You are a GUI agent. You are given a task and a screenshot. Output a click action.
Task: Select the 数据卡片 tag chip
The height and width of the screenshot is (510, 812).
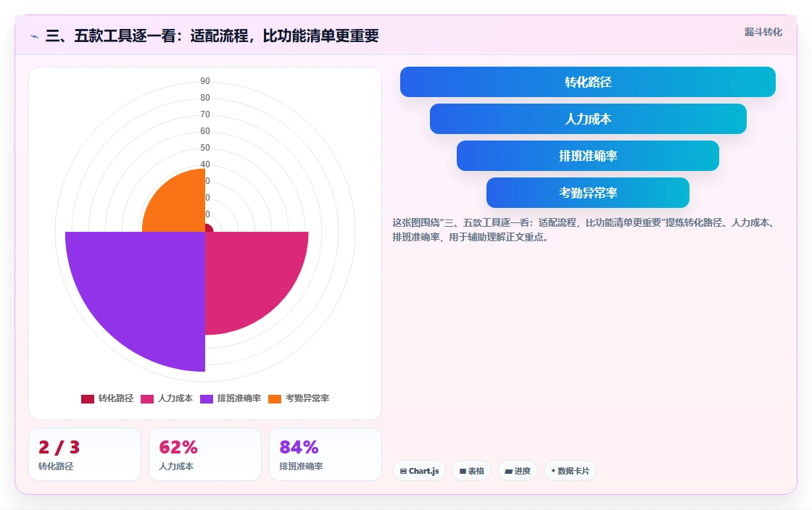570,471
